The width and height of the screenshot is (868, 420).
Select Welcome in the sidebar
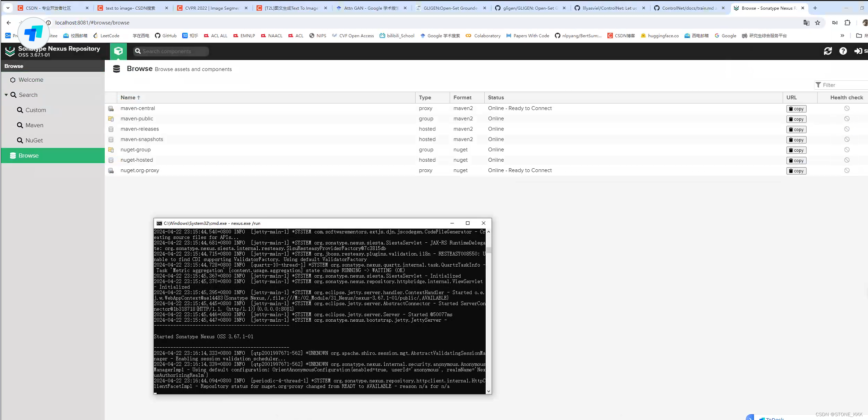pyautogui.click(x=53, y=80)
